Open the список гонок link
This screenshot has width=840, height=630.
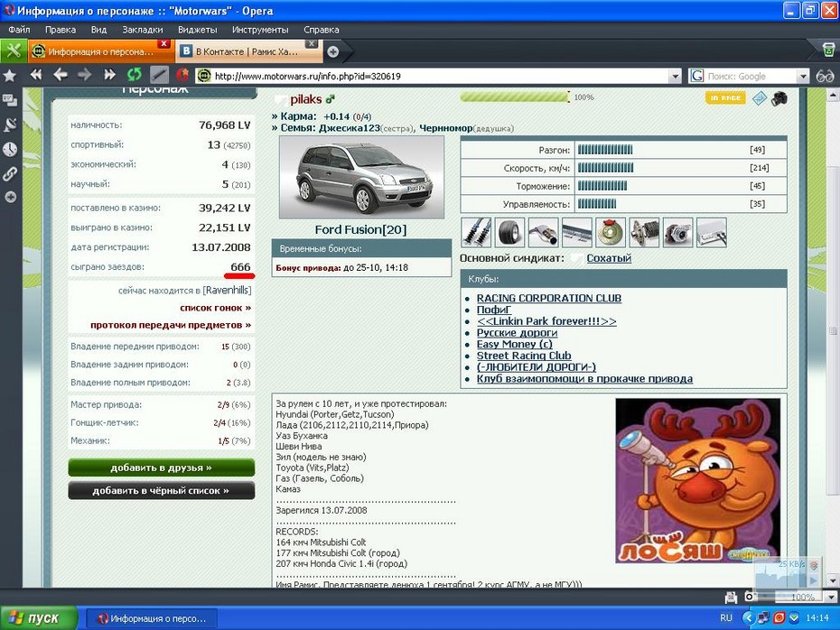(215, 308)
